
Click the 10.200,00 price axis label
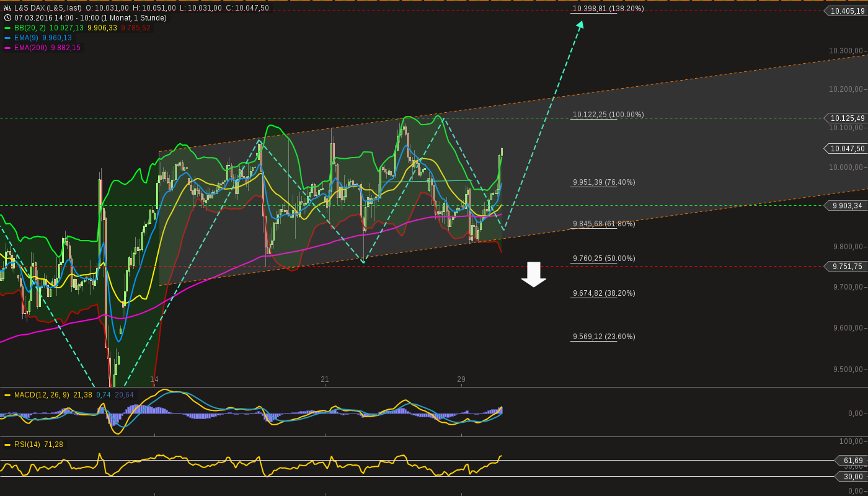pyautogui.click(x=847, y=89)
